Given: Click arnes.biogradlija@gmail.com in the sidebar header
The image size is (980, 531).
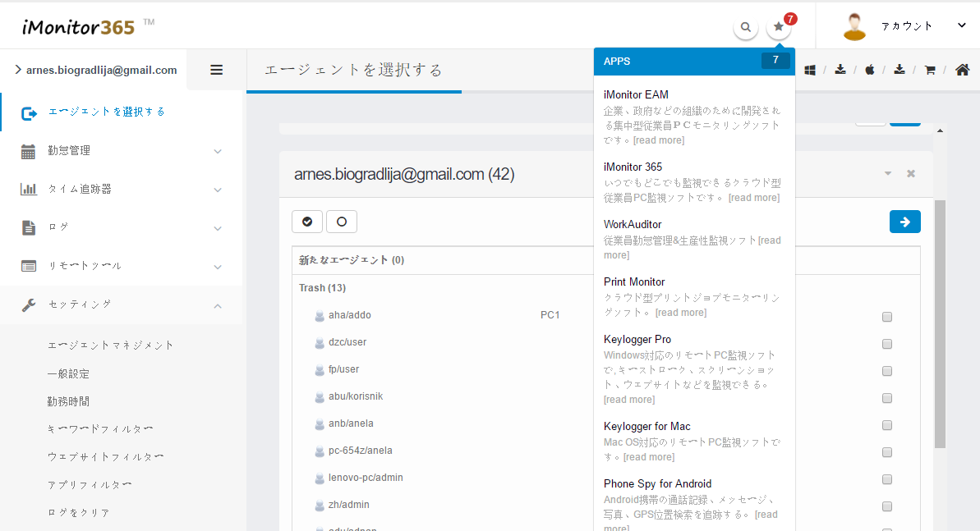Looking at the screenshot, I should pyautogui.click(x=101, y=70).
